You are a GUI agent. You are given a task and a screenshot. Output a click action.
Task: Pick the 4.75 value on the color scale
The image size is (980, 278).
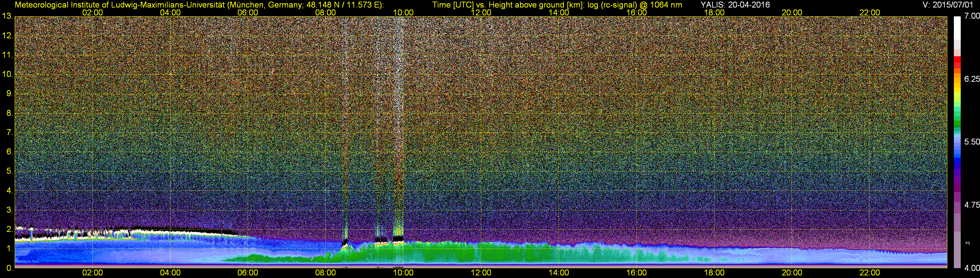coord(972,205)
